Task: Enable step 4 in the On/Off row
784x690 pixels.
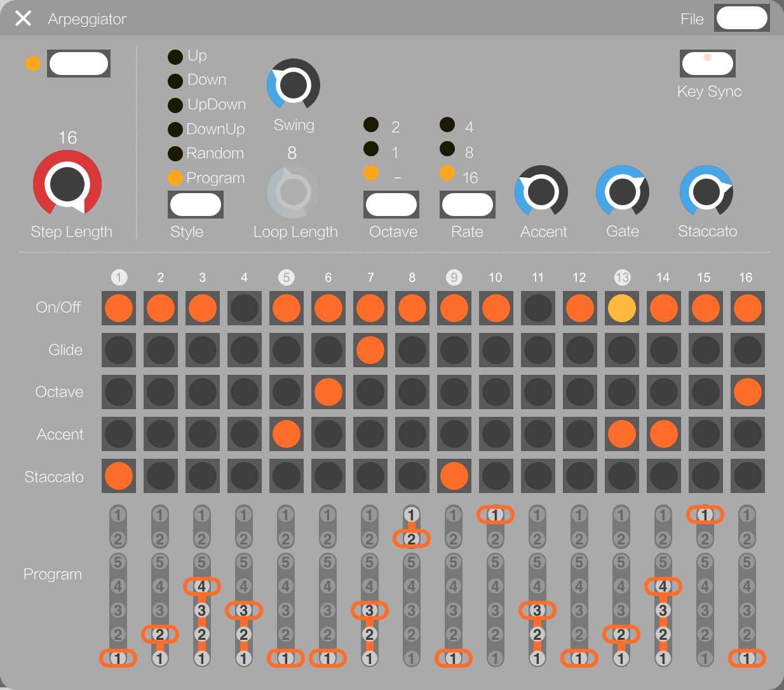Action: click(x=245, y=308)
